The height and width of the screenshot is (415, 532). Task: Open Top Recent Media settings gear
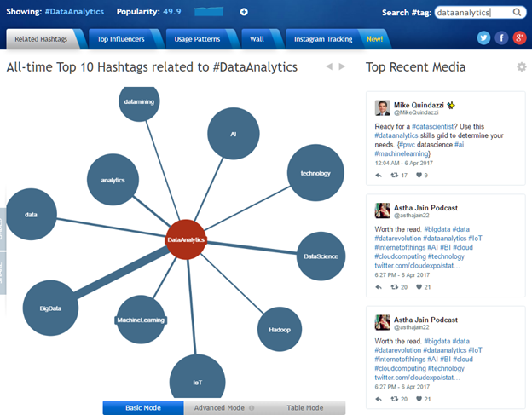521,67
